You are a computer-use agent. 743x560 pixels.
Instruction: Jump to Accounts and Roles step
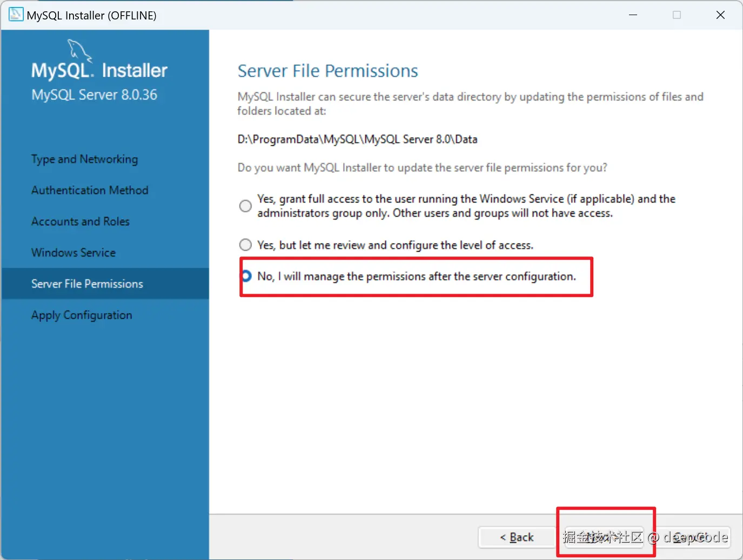coord(81,221)
